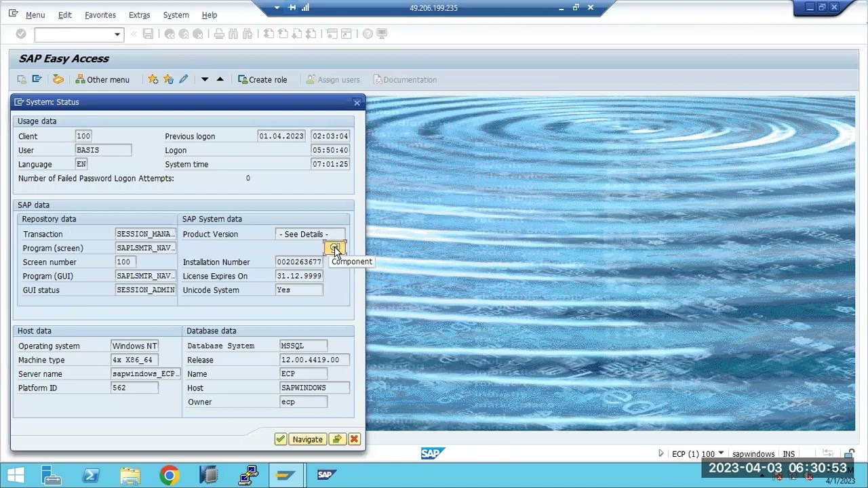Open the Favorites menu
Image resolution: width=868 pixels, height=488 pixels.
click(100, 15)
